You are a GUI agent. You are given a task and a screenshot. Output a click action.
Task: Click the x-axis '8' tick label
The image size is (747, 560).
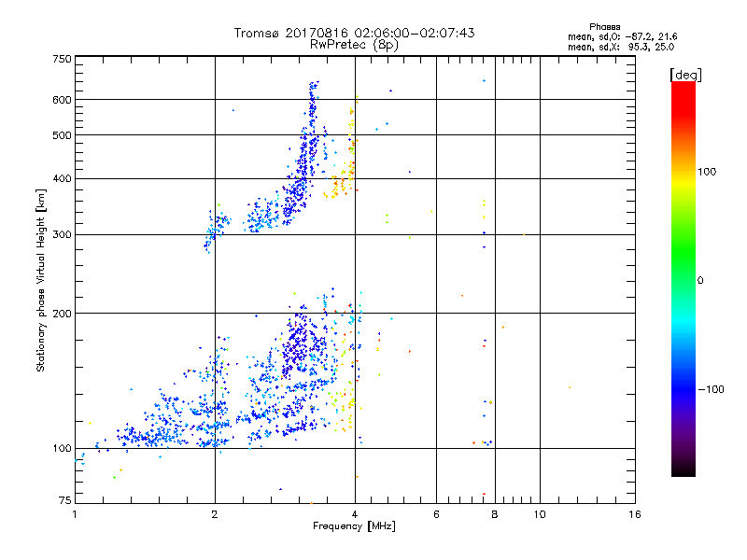coord(495,514)
